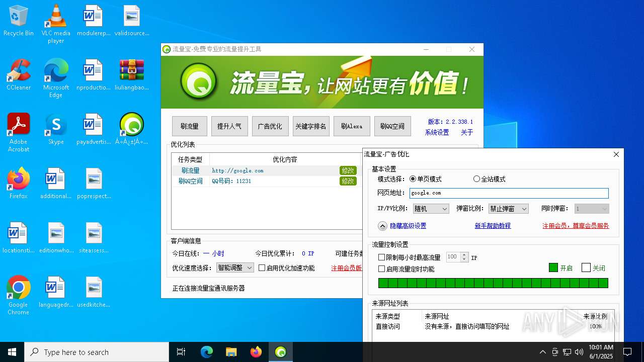
Task: Open usedkitche image file icon
Action: tap(94, 292)
